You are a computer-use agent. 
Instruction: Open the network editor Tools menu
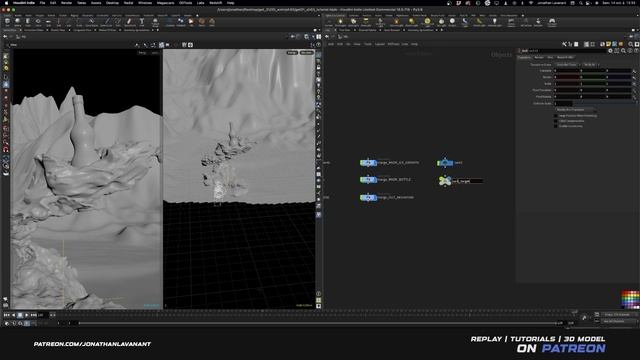pyautogui.click(x=368, y=44)
